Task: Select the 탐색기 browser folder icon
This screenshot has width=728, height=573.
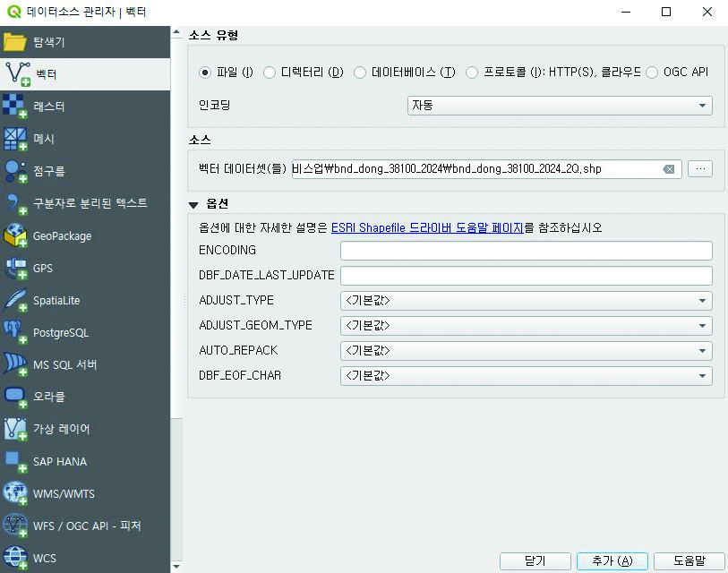Action: (15, 42)
